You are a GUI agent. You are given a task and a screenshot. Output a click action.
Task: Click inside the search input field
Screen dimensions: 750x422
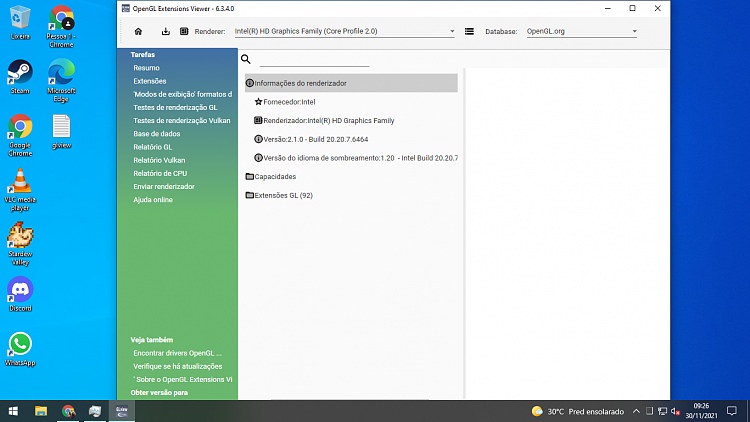coord(314,60)
